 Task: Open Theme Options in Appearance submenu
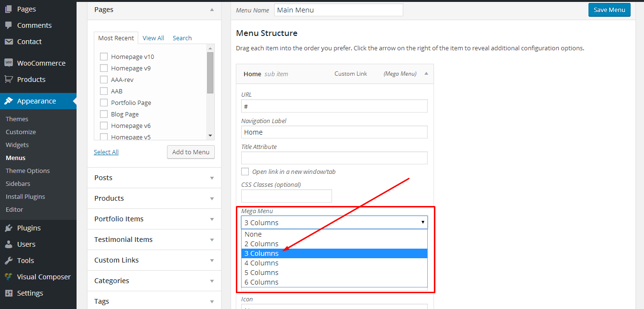click(x=28, y=171)
